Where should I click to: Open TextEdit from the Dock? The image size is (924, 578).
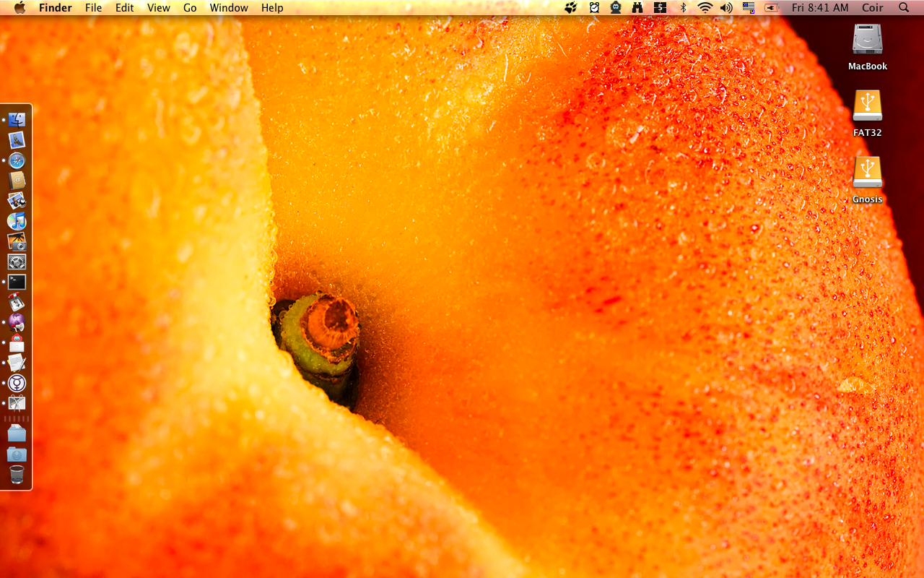[17, 363]
